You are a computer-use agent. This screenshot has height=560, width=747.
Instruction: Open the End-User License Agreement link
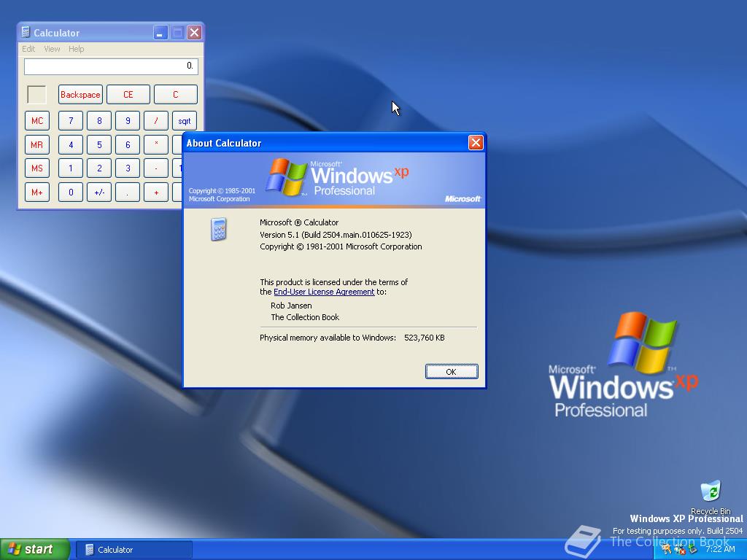point(324,292)
